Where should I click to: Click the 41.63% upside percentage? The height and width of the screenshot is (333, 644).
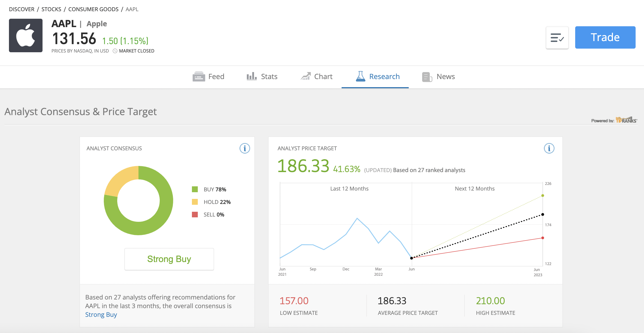coord(347,169)
